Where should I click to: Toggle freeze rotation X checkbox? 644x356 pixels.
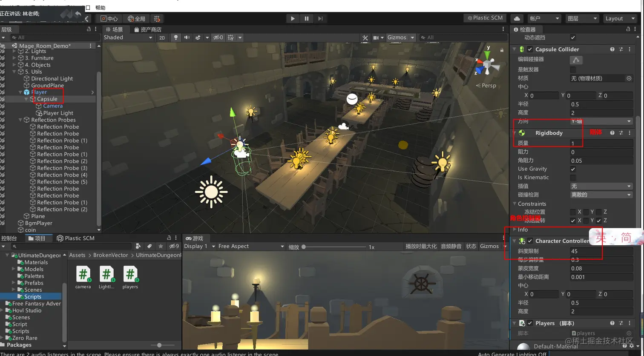[573, 221]
